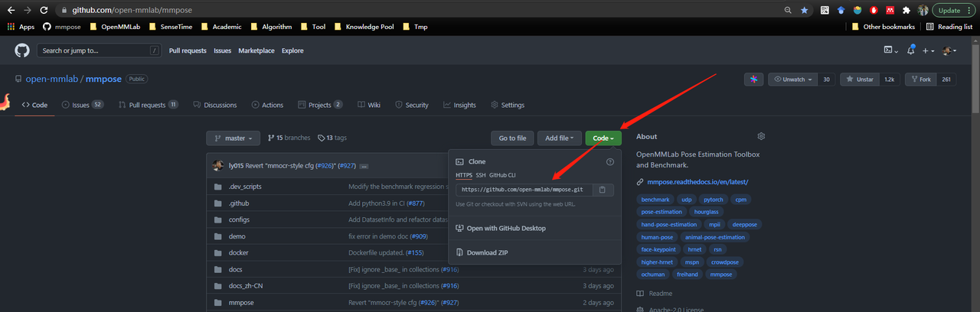980x312 pixels.
Task: Open the Issues tab
Action: 81,105
